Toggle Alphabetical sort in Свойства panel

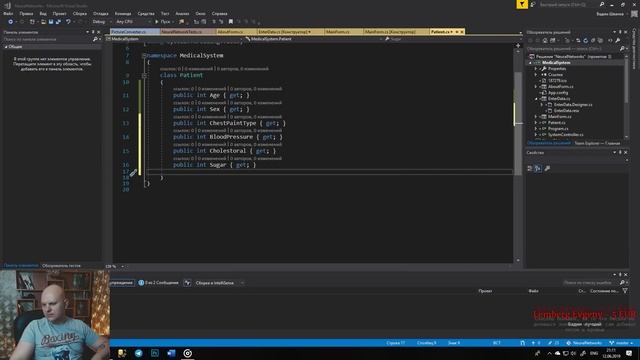tap(538, 168)
